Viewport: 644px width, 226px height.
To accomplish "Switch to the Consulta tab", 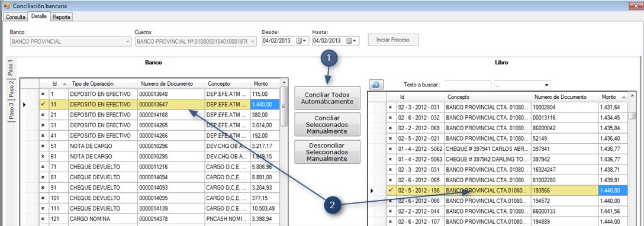I will click(x=15, y=17).
